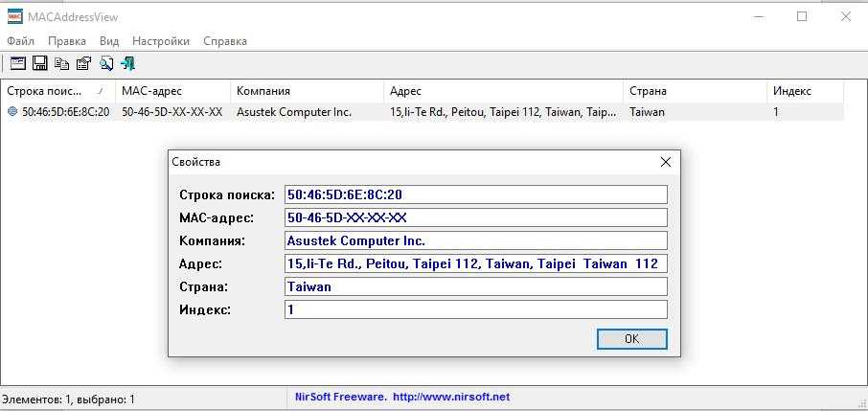The image size is (868, 411).
Task: Click the Exit door toolbar icon
Action: pos(127,63)
